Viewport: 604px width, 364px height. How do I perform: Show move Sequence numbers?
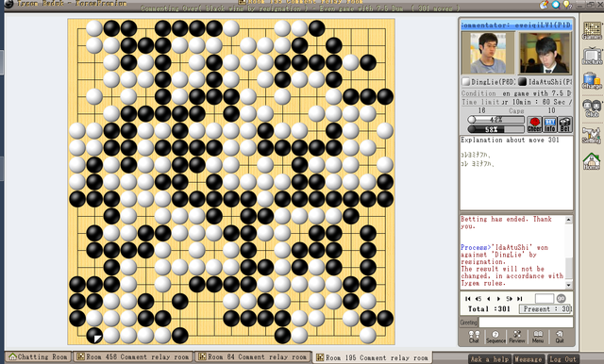pyautogui.click(x=495, y=337)
